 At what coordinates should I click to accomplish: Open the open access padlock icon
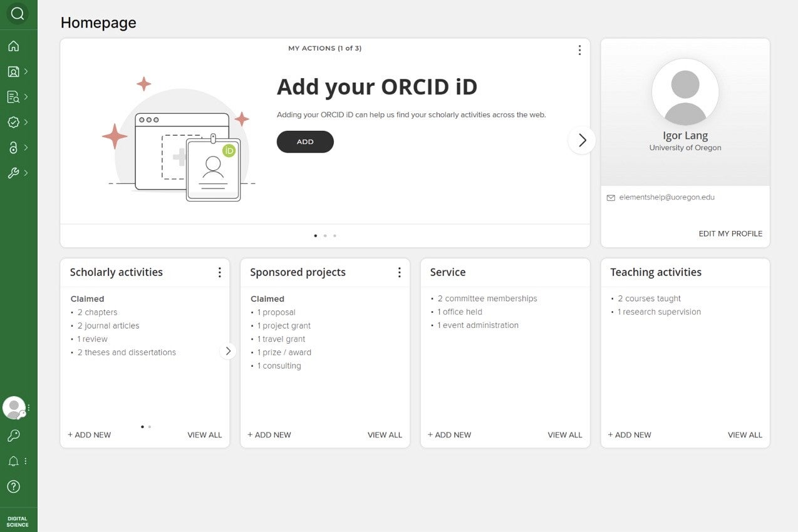click(x=14, y=148)
